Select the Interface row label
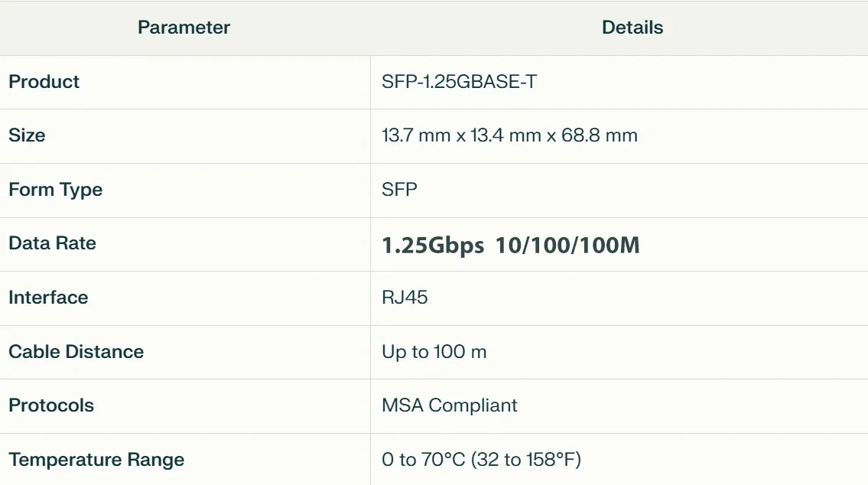This screenshot has height=485, width=868. point(48,298)
